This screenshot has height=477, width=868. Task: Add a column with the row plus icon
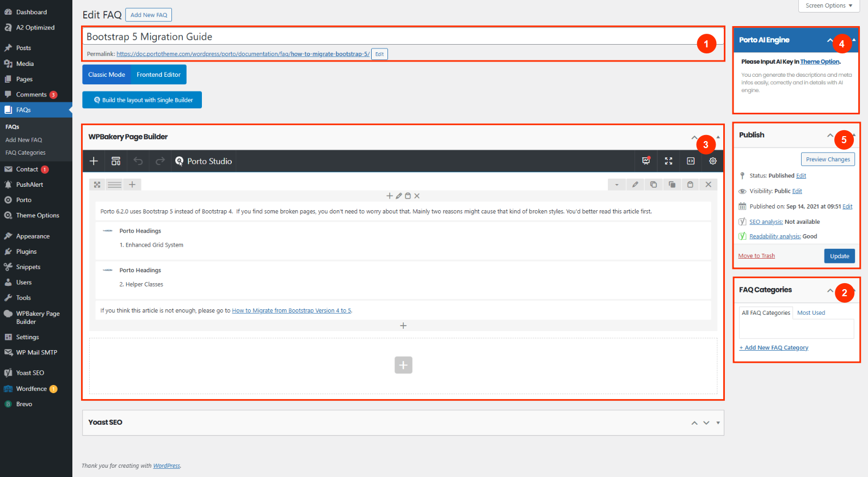coord(132,185)
